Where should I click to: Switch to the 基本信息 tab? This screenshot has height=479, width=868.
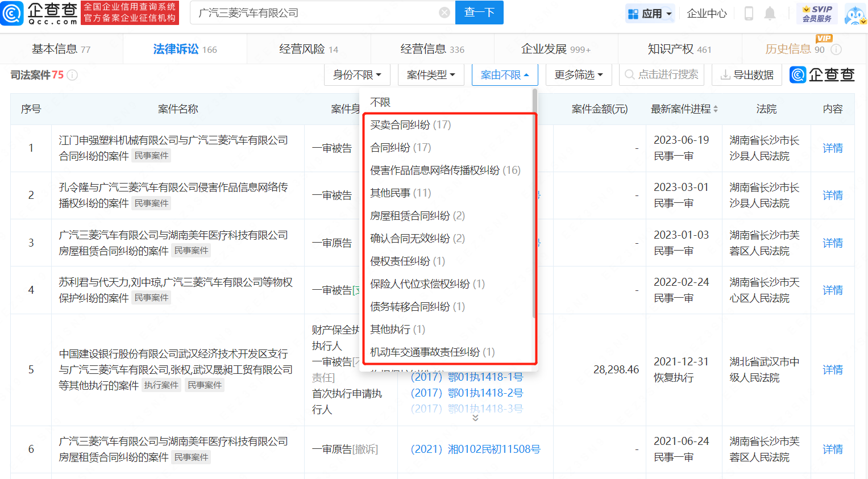61,49
